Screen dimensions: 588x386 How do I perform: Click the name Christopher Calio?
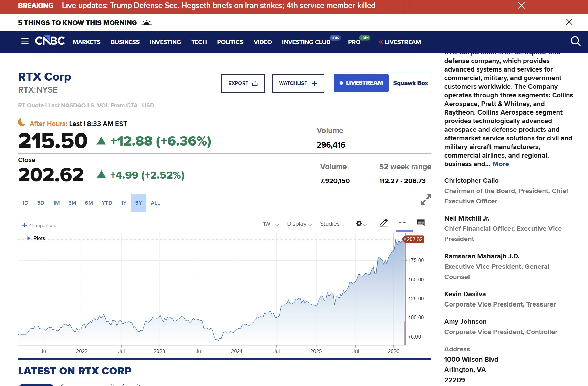(471, 181)
